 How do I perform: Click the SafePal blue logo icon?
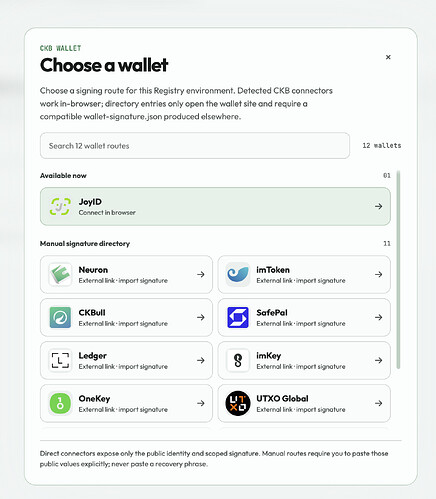(x=238, y=317)
